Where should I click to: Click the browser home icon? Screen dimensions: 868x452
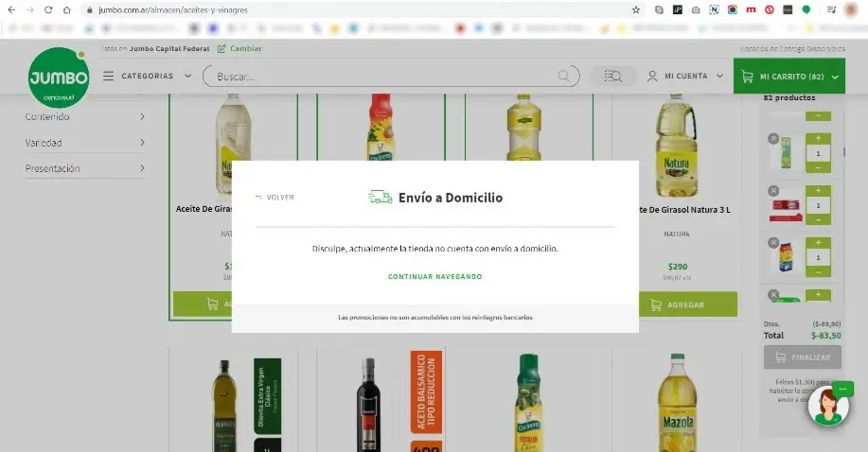click(66, 10)
